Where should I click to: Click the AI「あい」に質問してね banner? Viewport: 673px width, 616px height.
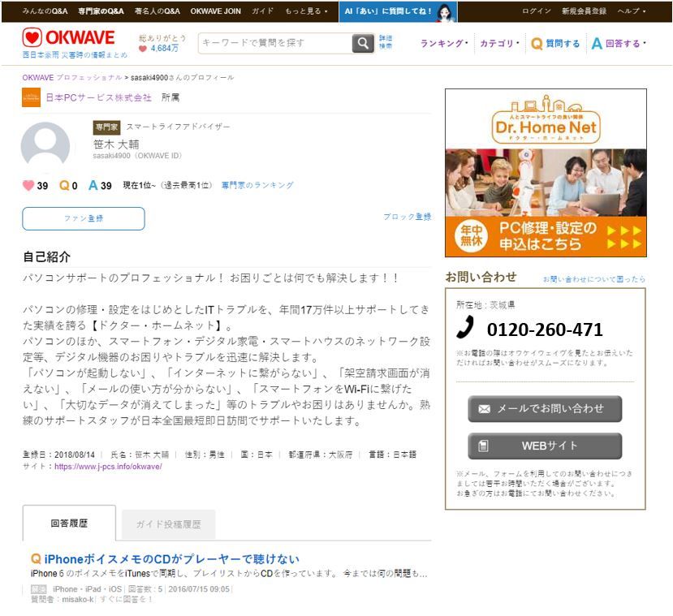pyautogui.click(x=398, y=11)
